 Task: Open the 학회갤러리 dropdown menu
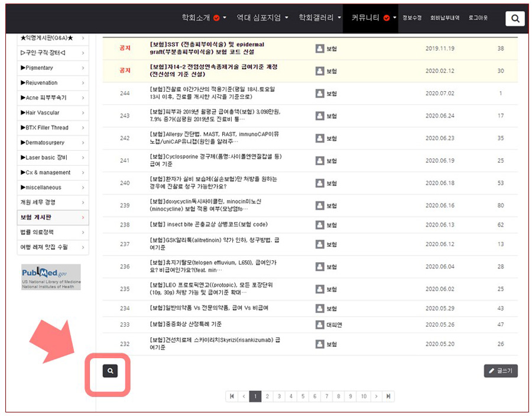click(x=320, y=18)
